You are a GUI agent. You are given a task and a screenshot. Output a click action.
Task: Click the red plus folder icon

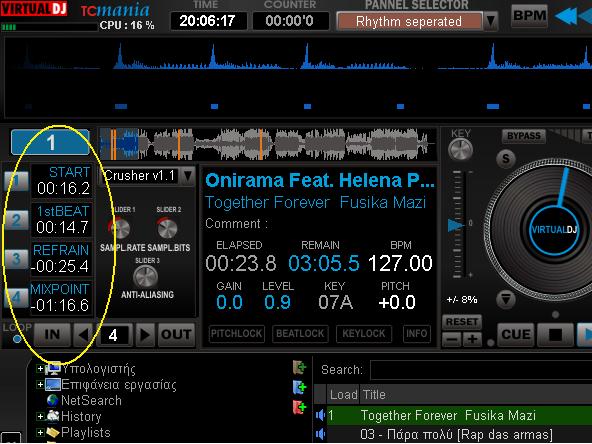pos(299,407)
